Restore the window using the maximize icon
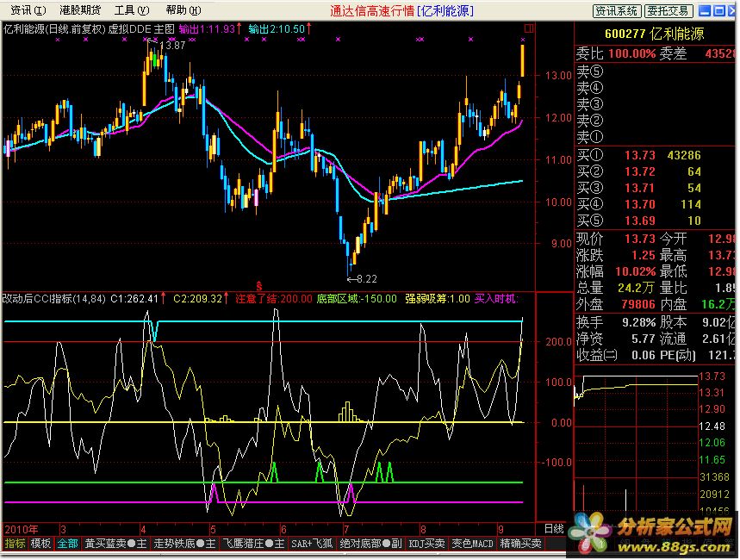Screen dimensions: 740x560 [x=718, y=10]
